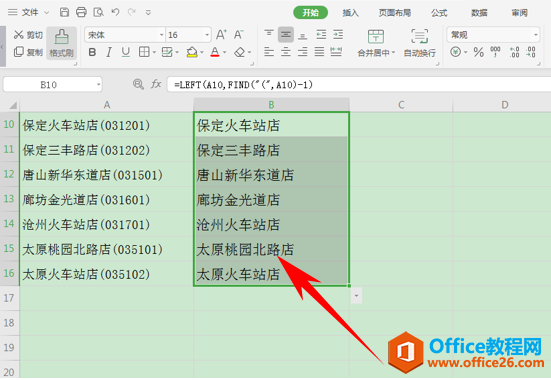Open the 数据 tab
Image resolution: width=551 pixels, height=380 pixels.
(x=479, y=13)
